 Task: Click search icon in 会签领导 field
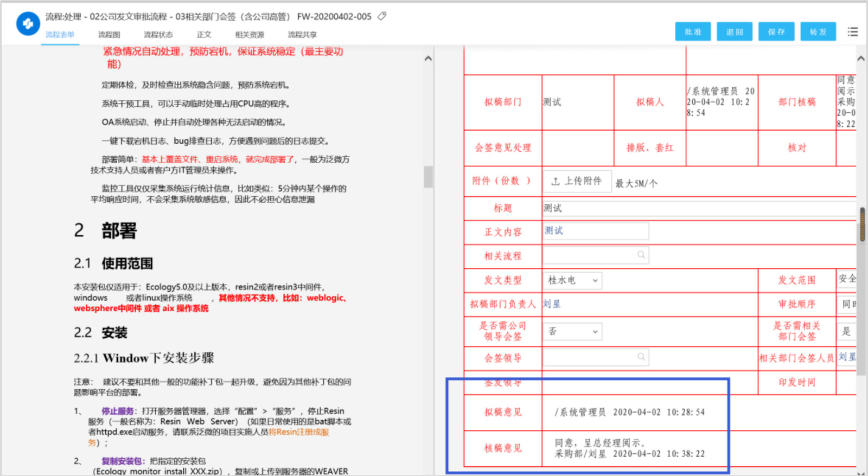641,357
